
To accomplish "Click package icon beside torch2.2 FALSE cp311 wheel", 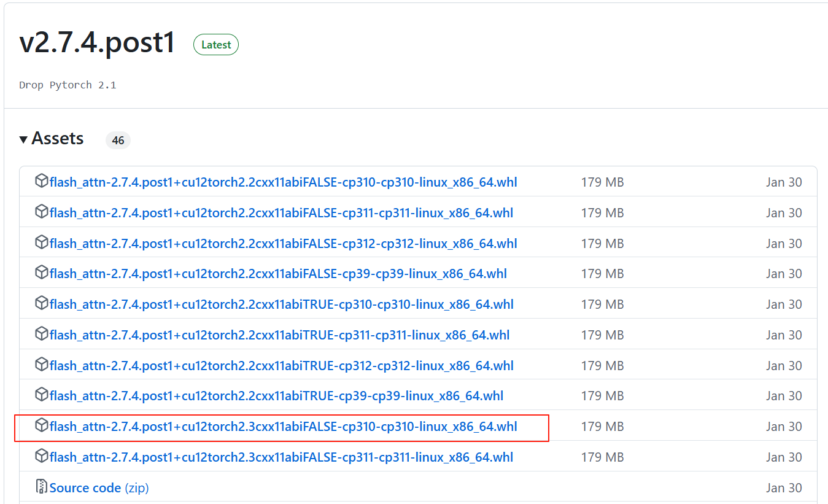I will pyautogui.click(x=41, y=212).
